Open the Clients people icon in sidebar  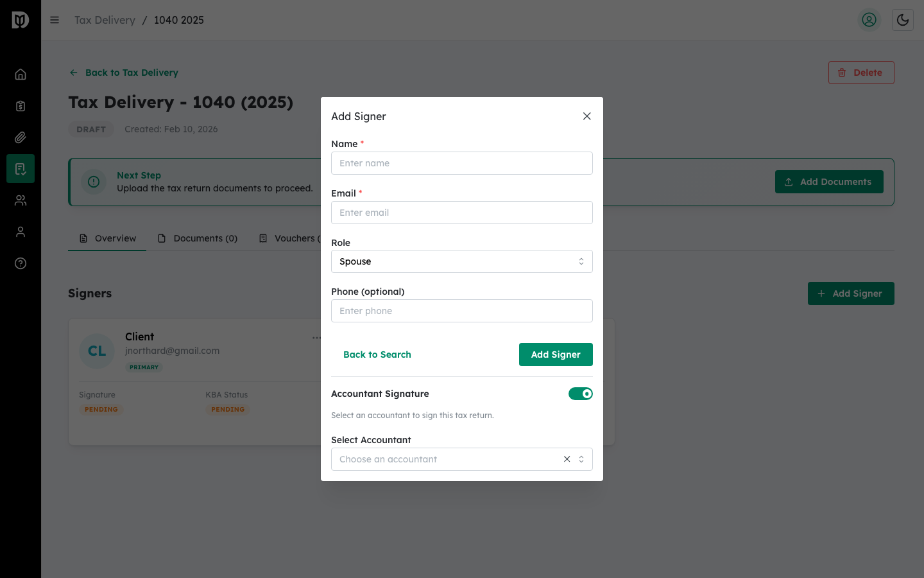21,200
